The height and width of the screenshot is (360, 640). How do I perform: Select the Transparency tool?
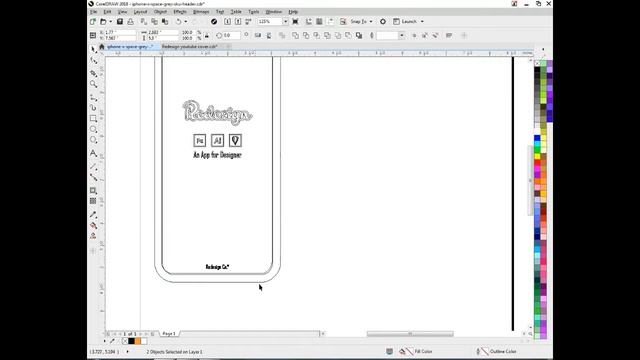coord(93,201)
